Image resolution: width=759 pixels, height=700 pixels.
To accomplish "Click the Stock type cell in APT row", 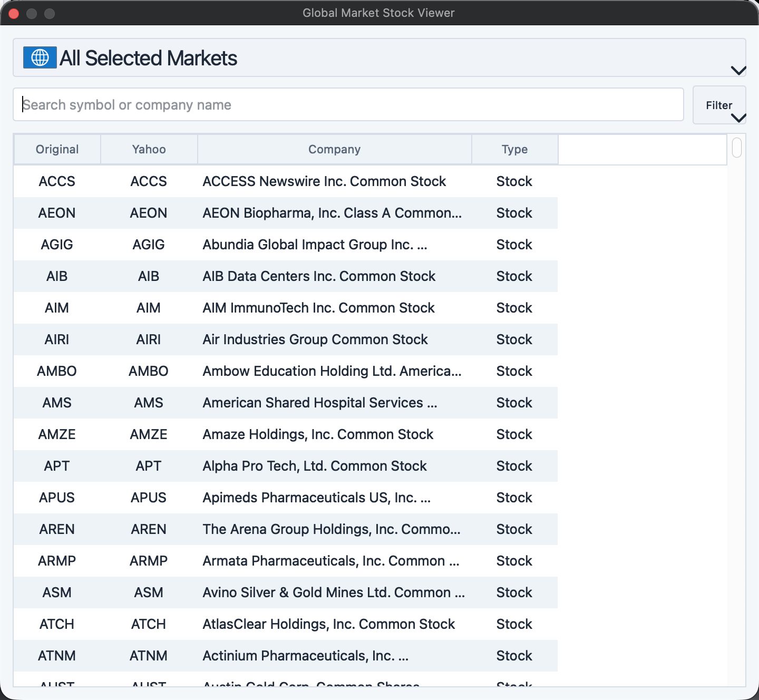I will tap(514, 466).
